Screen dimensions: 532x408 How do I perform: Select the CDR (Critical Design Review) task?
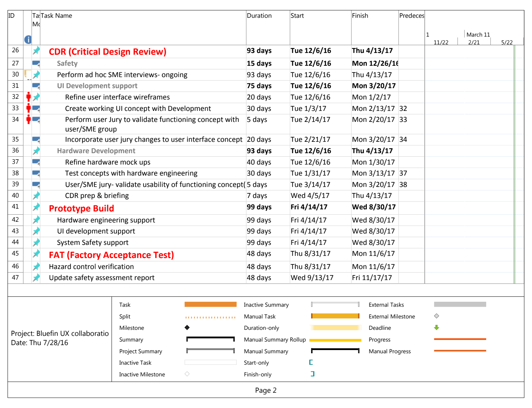click(108, 52)
